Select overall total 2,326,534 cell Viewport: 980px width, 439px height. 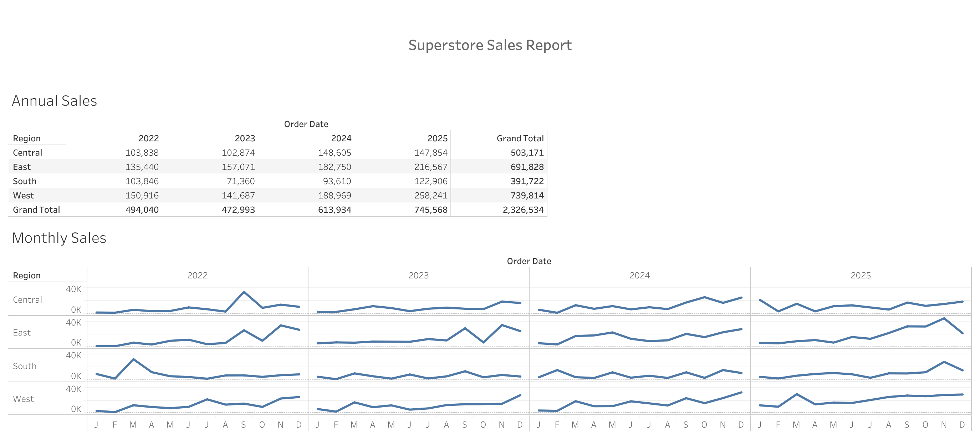coord(523,210)
